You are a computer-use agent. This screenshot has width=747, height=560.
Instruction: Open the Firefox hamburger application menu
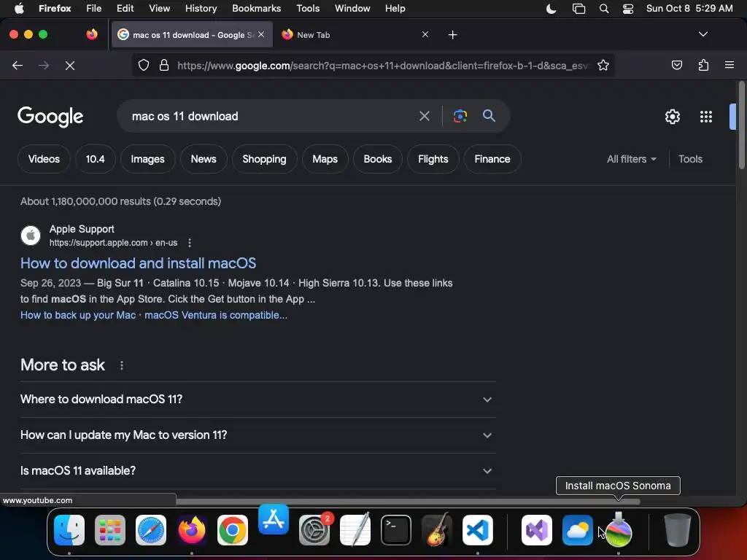[729, 65]
